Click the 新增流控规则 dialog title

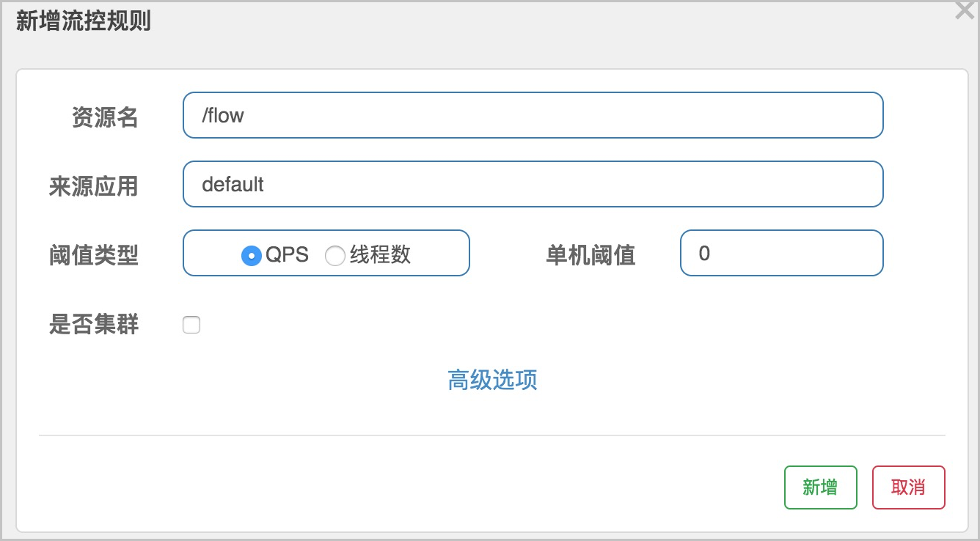coord(84,21)
